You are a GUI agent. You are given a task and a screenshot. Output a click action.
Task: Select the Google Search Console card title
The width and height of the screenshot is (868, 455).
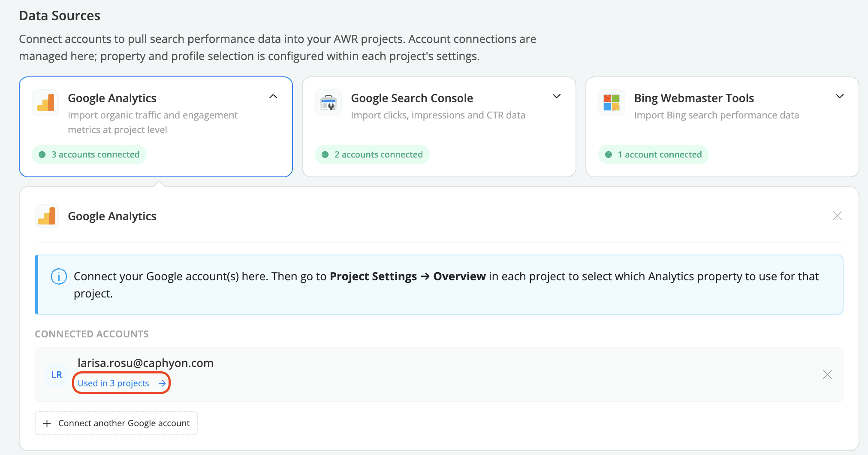coord(412,98)
